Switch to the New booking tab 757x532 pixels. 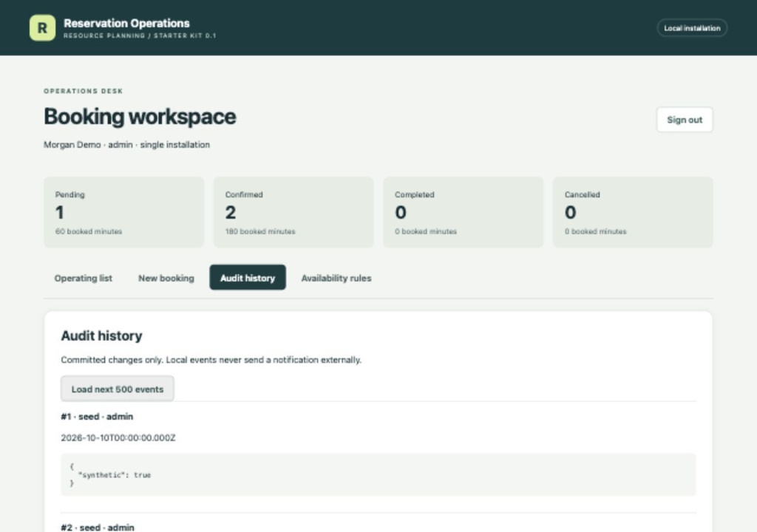pyautogui.click(x=166, y=278)
